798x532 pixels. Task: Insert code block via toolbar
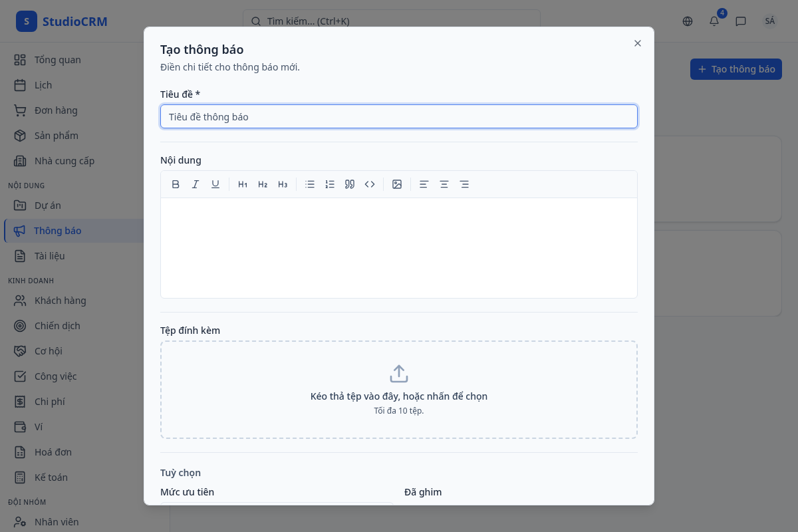tap(370, 184)
